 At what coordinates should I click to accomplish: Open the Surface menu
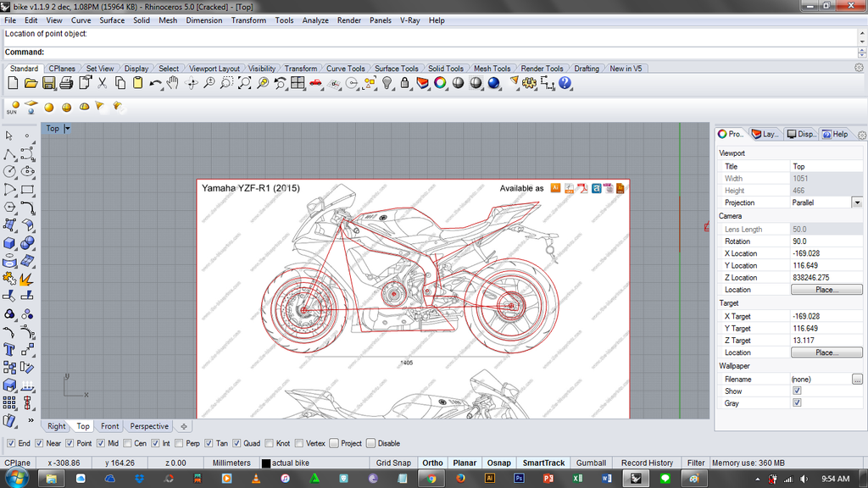click(x=112, y=20)
